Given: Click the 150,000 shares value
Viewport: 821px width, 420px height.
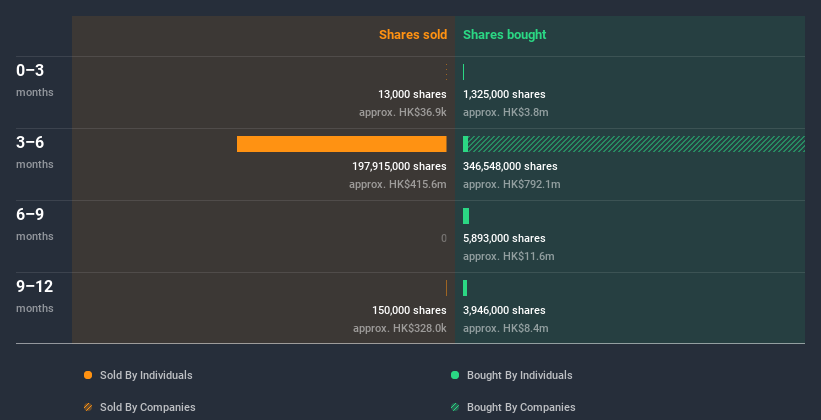Looking at the screenshot, I should (x=409, y=310).
